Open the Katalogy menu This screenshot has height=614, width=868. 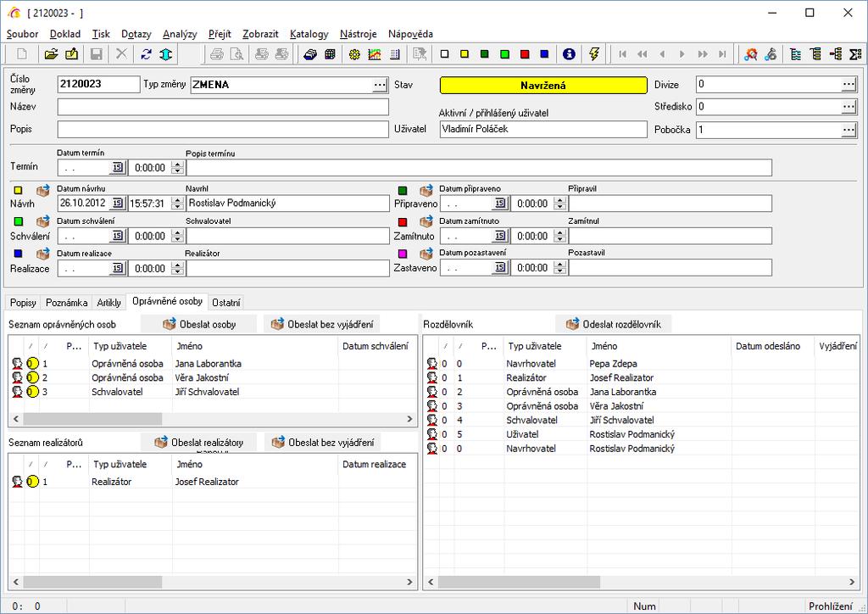click(x=309, y=34)
